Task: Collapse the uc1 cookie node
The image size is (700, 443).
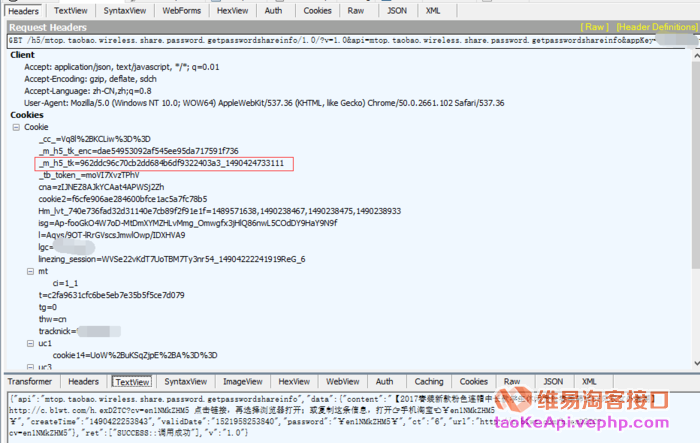Action: (x=30, y=343)
